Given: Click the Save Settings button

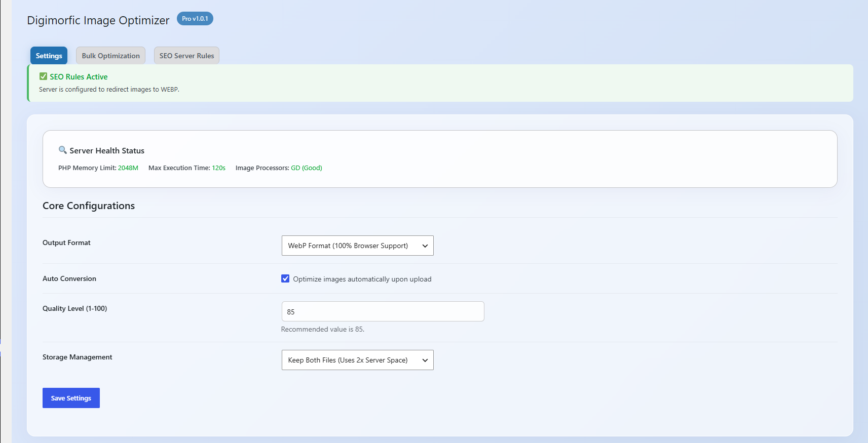Looking at the screenshot, I should (71, 398).
